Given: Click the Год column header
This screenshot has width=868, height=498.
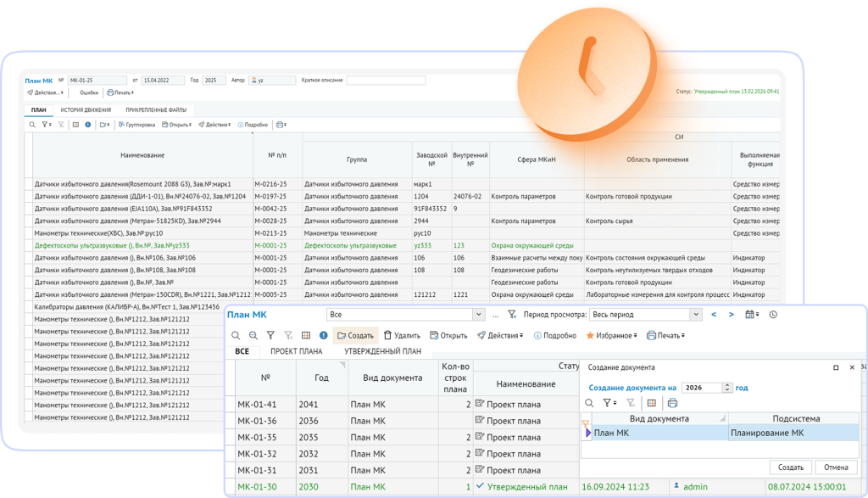Looking at the screenshot, I should click(x=321, y=378).
